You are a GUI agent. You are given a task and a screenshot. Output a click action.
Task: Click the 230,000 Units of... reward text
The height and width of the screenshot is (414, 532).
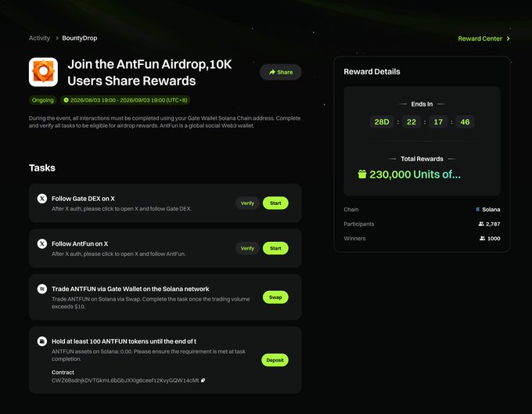415,174
